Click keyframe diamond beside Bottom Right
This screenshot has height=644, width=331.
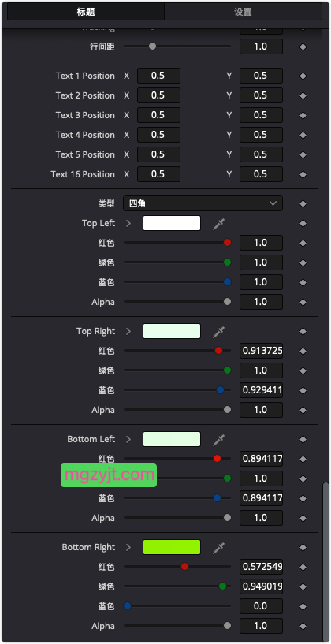click(303, 548)
